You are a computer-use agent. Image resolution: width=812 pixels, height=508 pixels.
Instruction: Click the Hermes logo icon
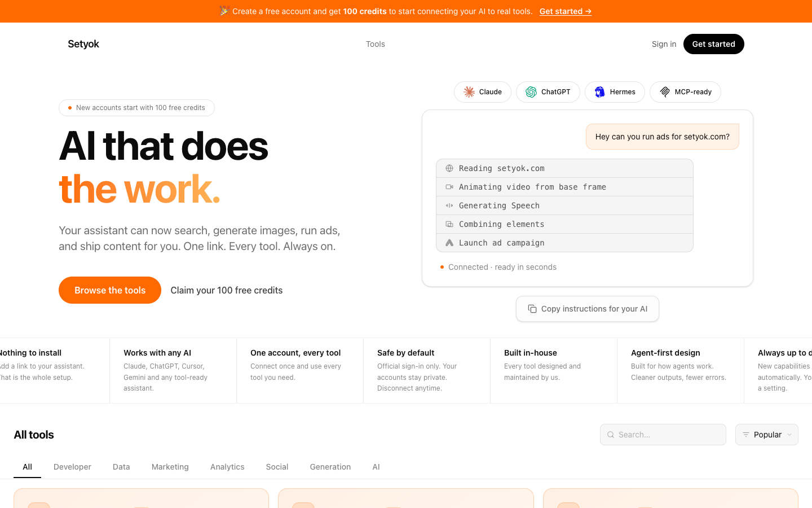point(600,92)
